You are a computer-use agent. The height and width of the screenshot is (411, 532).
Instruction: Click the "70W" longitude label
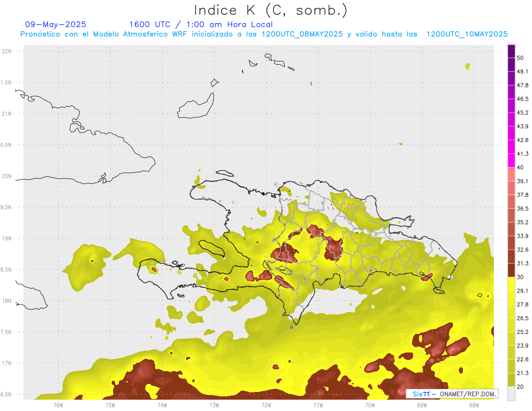(370, 405)
